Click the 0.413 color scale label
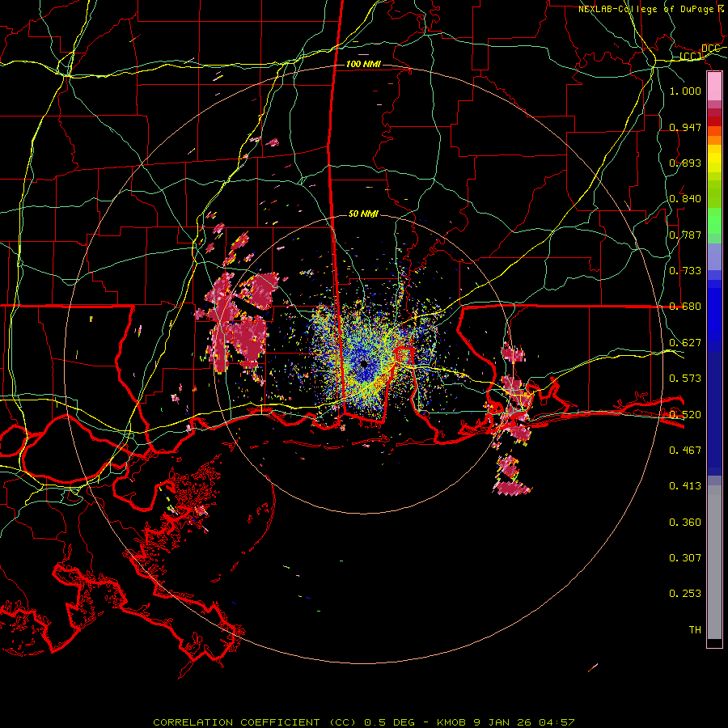Image resolution: width=728 pixels, height=728 pixels. (x=685, y=486)
